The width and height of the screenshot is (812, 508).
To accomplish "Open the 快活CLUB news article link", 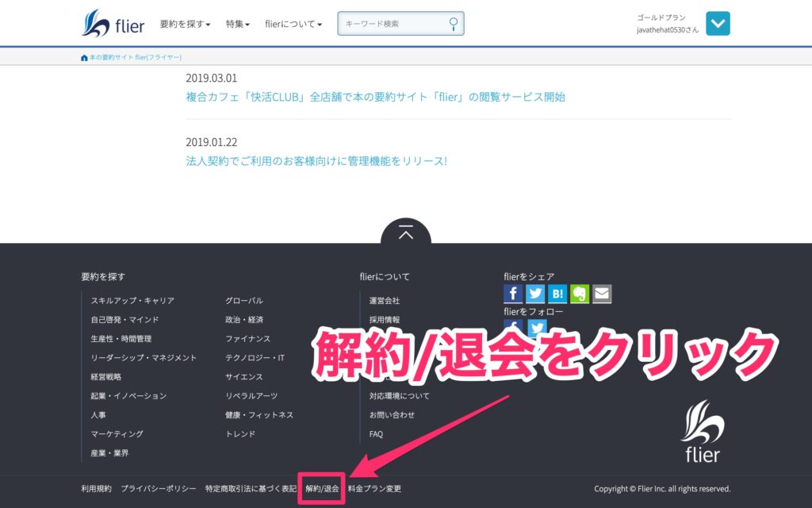I will [375, 97].
